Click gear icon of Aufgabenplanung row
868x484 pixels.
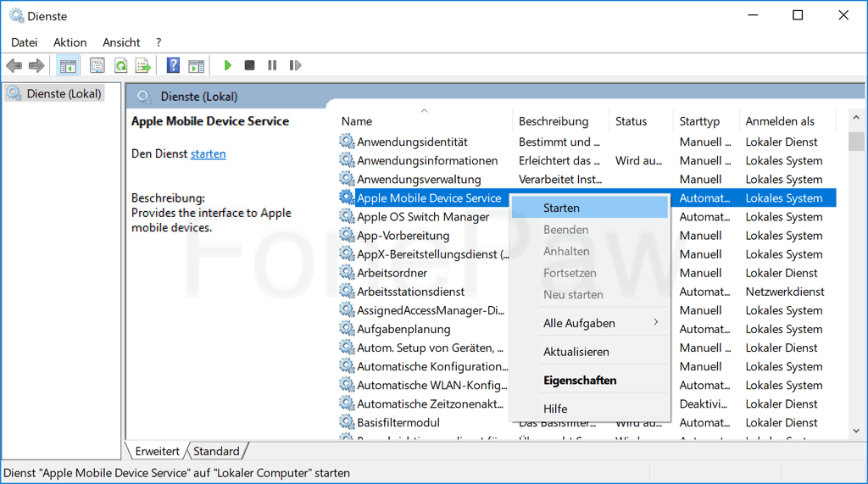(347, 328)
